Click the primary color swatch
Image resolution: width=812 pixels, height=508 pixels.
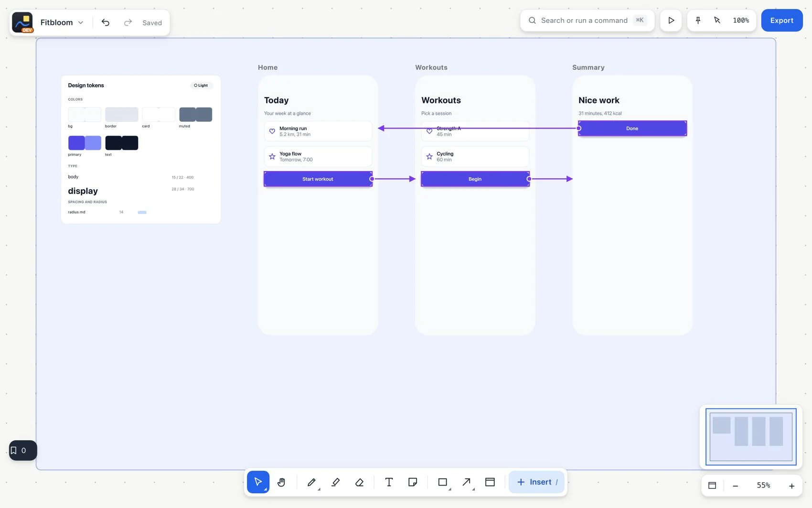(85, 143)
